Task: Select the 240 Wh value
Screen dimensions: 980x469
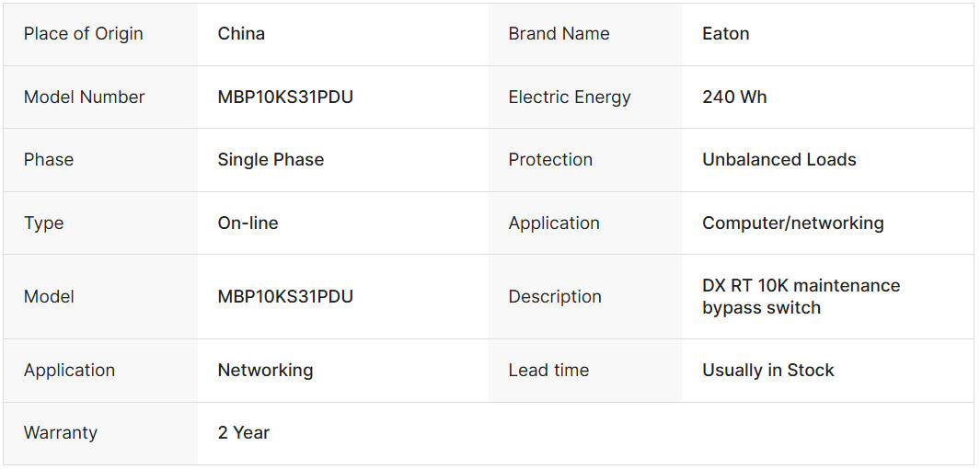Action: coord(734,97)
